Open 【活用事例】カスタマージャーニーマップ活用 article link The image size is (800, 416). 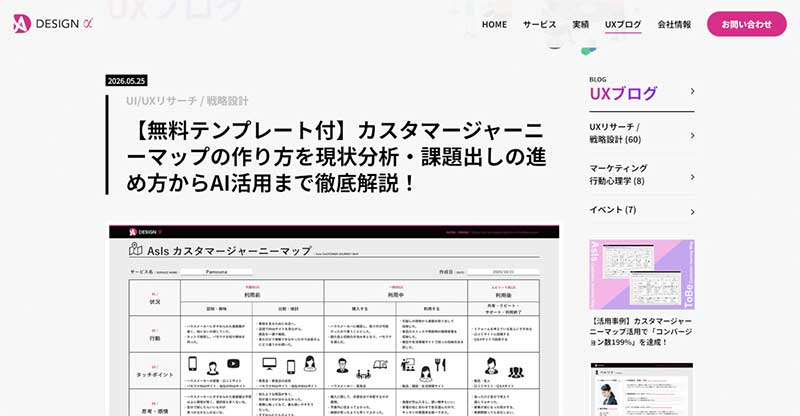(641, 331)
